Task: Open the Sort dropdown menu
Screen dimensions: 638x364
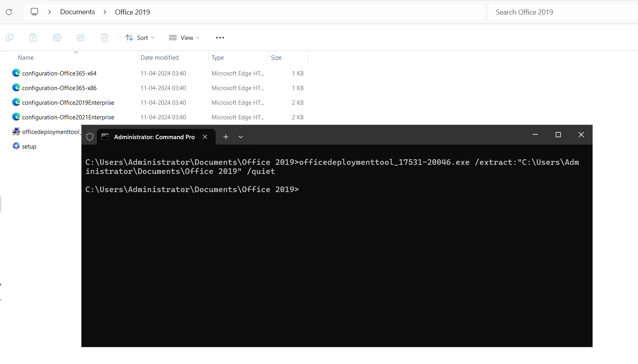Action: point(140,38)
